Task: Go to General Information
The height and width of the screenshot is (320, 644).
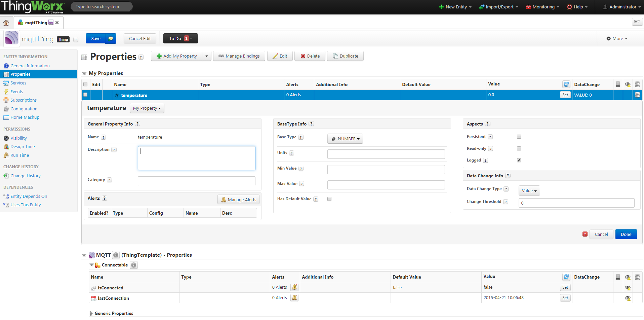Action: [30, 66]
